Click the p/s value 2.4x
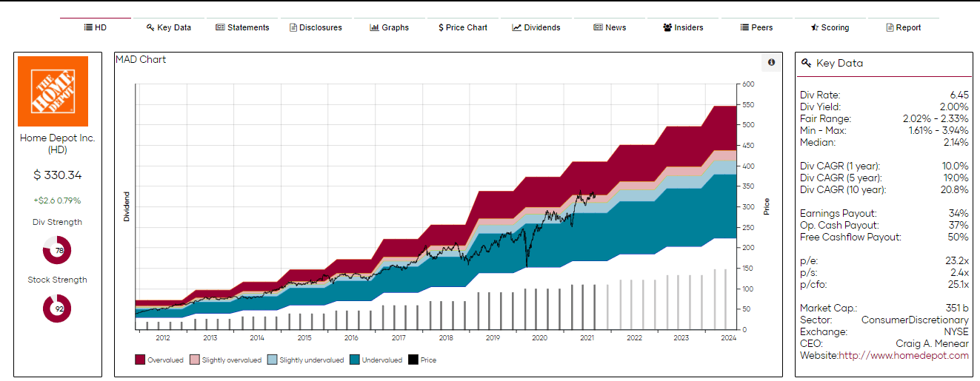The height and width of the screenshot is (381, 980). pyautogui.click(x=960, y=272)
